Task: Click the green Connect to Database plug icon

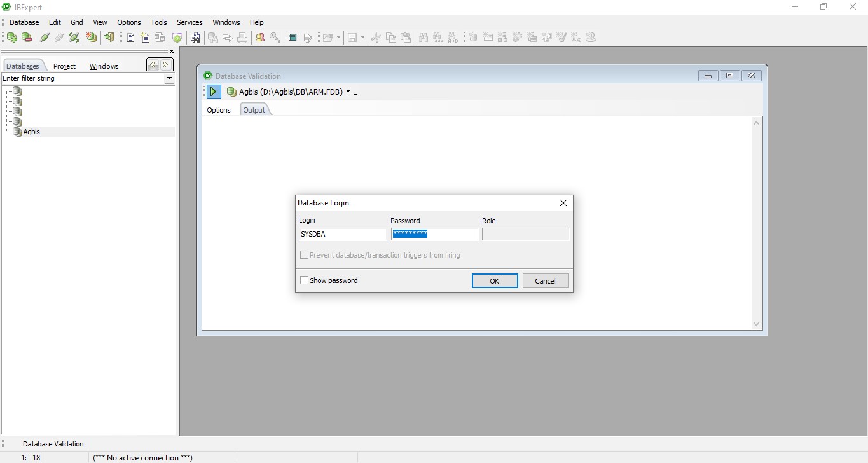Action: pos(45,38)
